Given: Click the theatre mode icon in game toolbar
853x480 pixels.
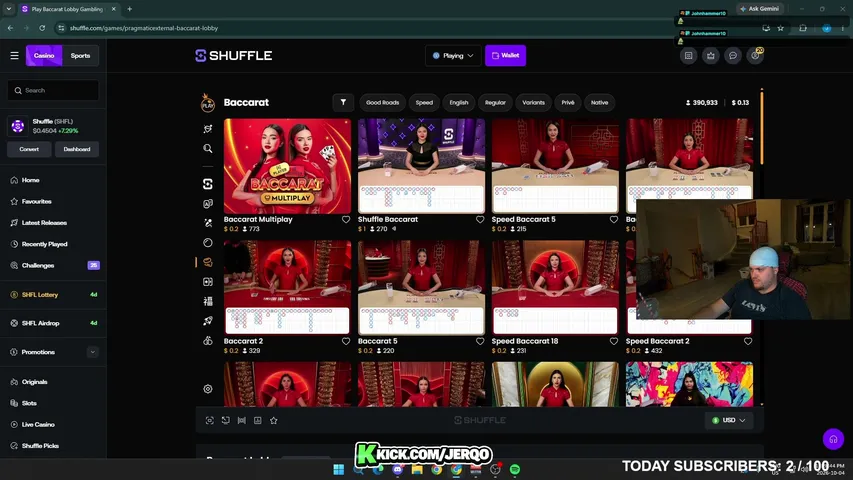Looking at the screenshot, I should (x=242, y=421).
